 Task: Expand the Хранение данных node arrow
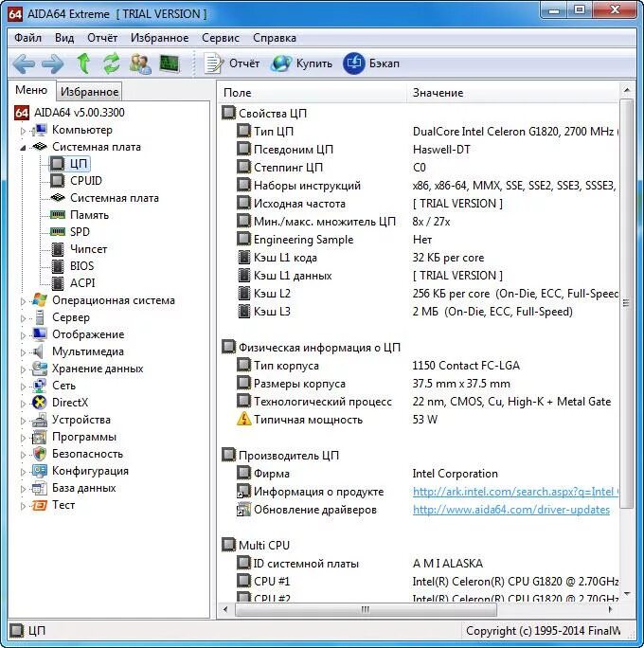pyautogui.click(x=23, y=369)
